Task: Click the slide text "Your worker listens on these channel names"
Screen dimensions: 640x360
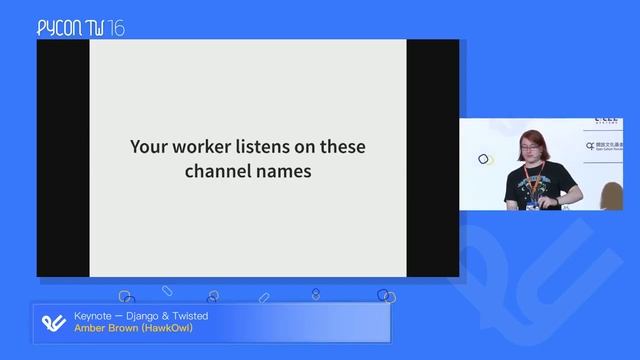Action: (248, 159)
